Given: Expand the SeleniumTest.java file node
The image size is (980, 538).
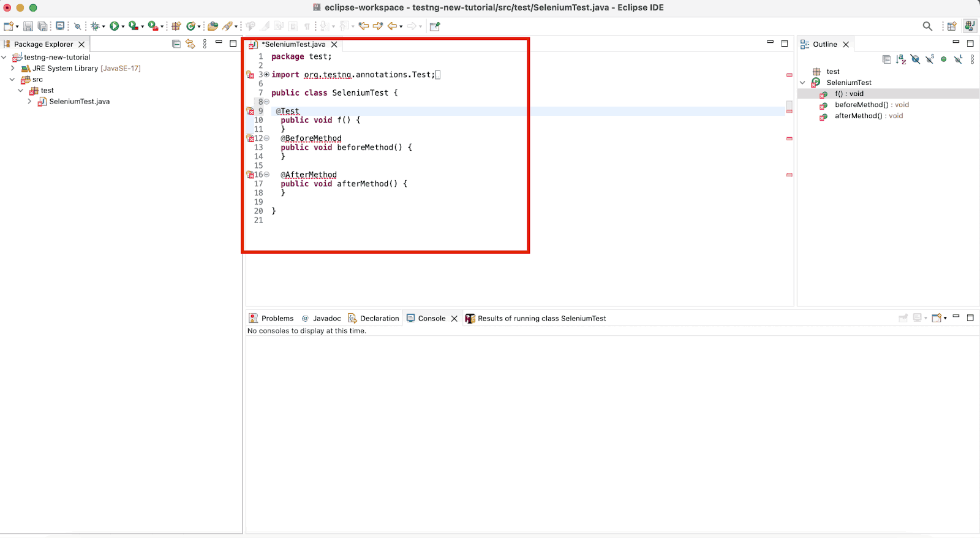Looking at the screenshot, I should [29, 102].
